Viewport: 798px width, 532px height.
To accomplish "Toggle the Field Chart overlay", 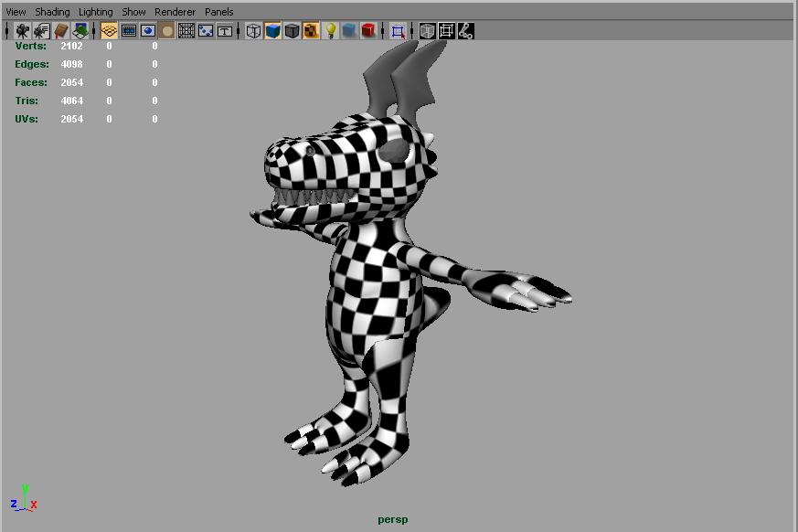I will click(x=186, y=31).
